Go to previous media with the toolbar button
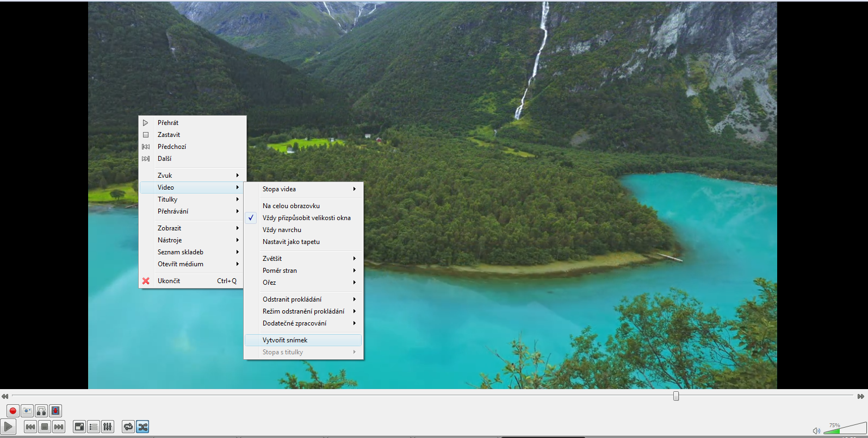Image resolution: width=868 pixels, height=438 pixels. point(30,427)
